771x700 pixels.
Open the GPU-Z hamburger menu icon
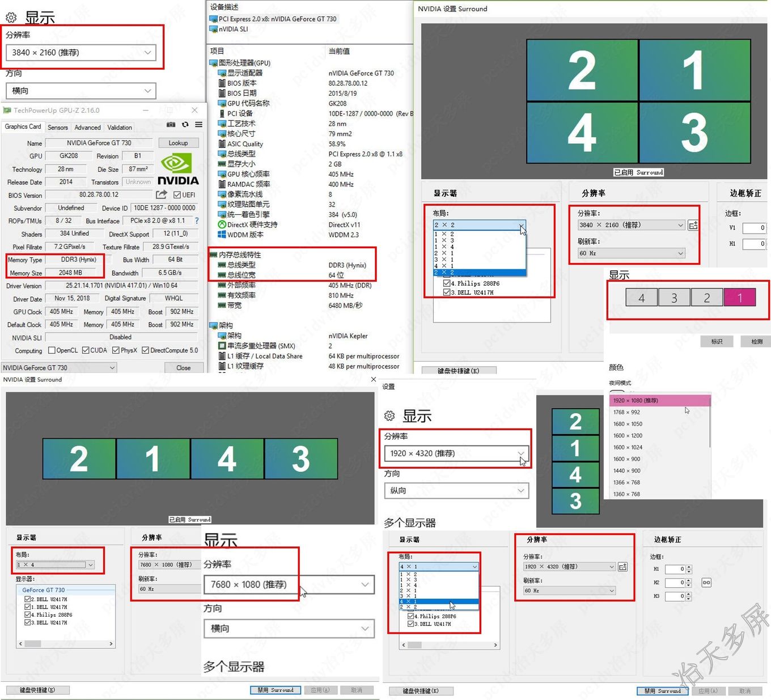(x=198, y=125)
